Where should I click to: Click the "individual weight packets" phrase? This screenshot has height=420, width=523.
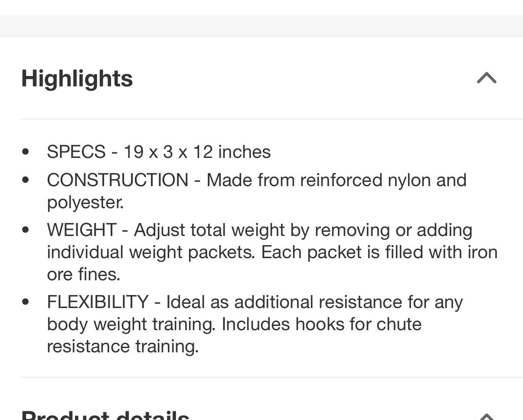[151, 252]
